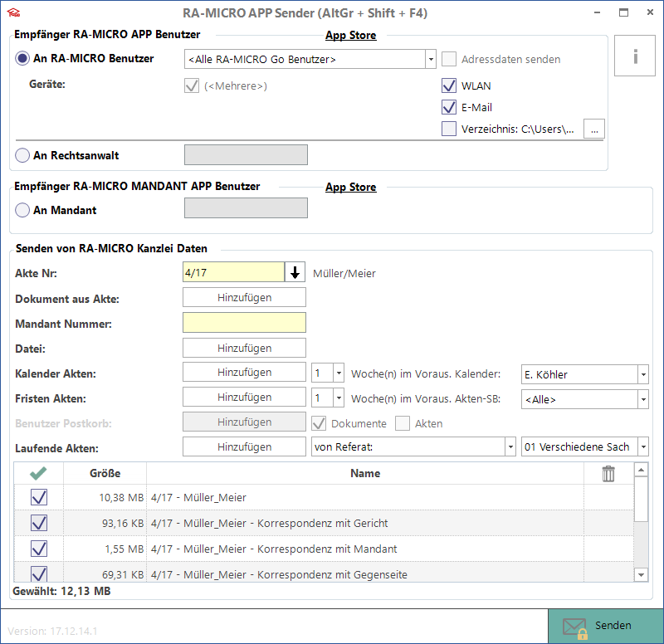Click the row name 4/17 - Müller_Meier
Viewport: 664px width, 644px height.
coord(198,497)
